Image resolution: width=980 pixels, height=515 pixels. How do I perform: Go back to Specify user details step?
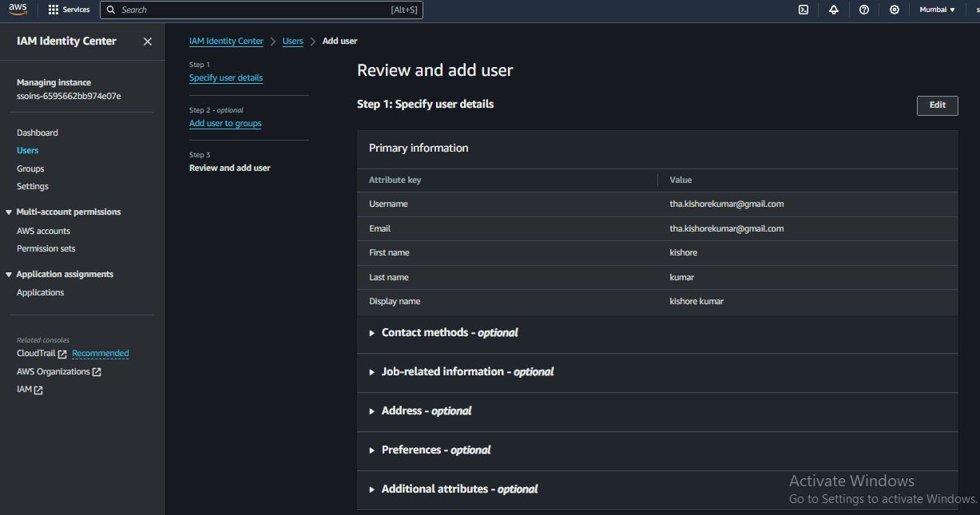pyautogui.click(x=226, y=78)
